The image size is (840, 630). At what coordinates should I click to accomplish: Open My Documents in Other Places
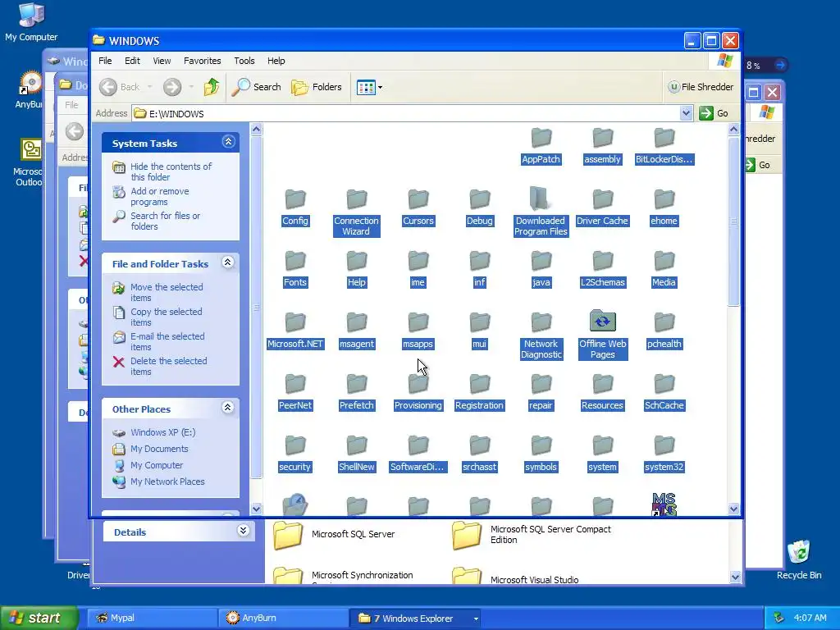pos(159,449)
